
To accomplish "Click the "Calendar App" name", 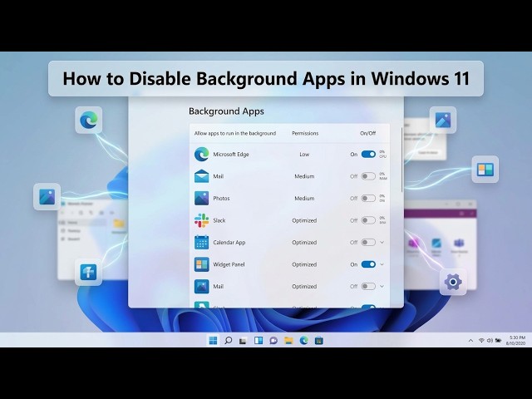I will coord(229,243).
